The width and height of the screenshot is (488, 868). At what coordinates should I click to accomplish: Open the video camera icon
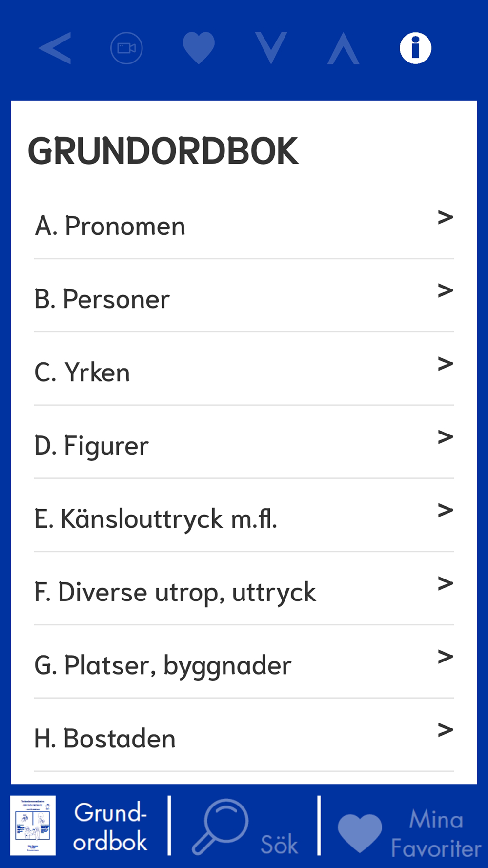[126, 48]
